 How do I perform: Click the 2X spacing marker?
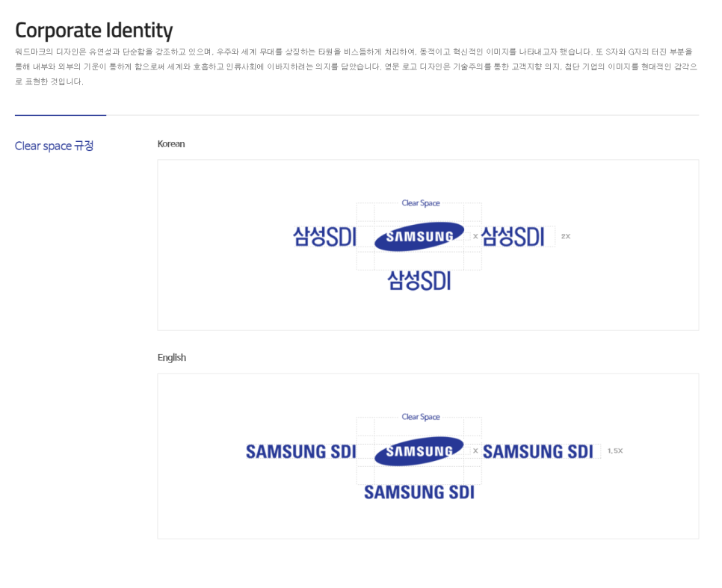coord(566,236)
